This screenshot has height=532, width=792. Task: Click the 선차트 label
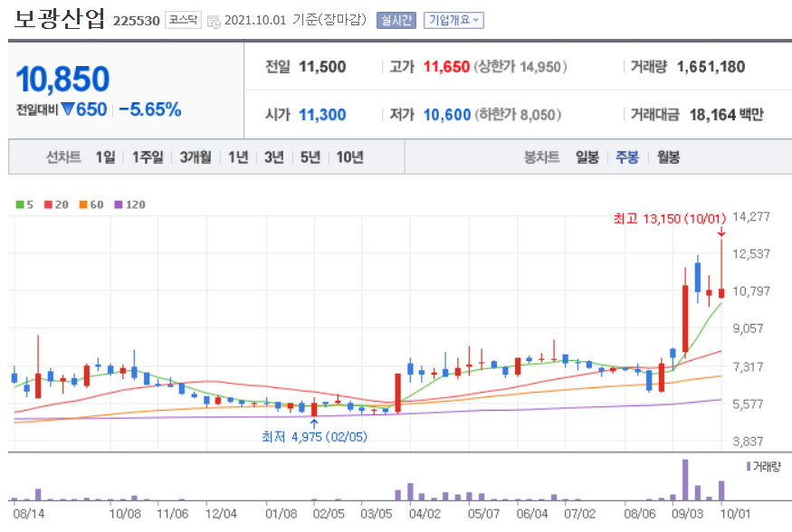pyautogui.click(x=63, y=157)
